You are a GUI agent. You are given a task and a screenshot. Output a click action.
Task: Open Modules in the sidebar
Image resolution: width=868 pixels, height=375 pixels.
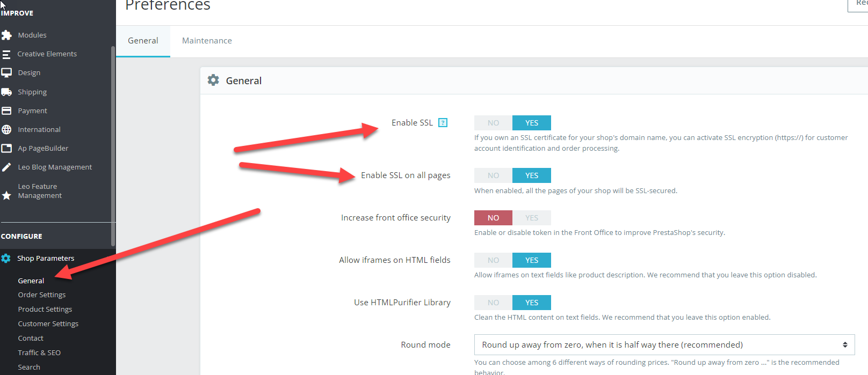tap(32, 35)
